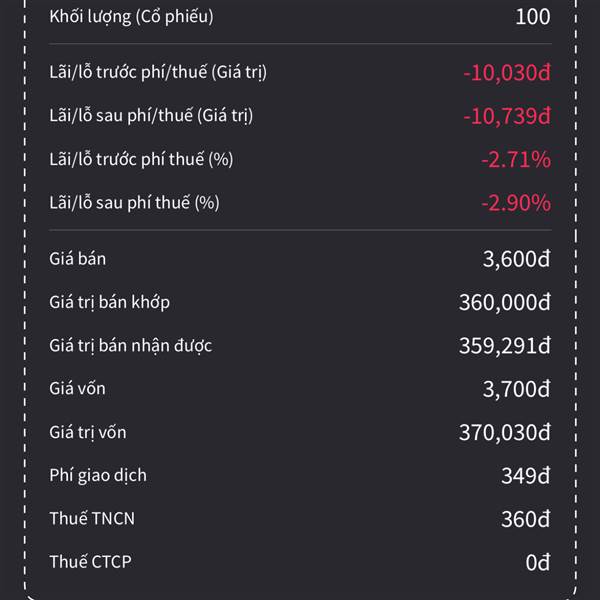Select the Giá bán row label
Image resolution: width=600 pixels, height=600 pixels.
pyautogui.click(x=78, y=259)
